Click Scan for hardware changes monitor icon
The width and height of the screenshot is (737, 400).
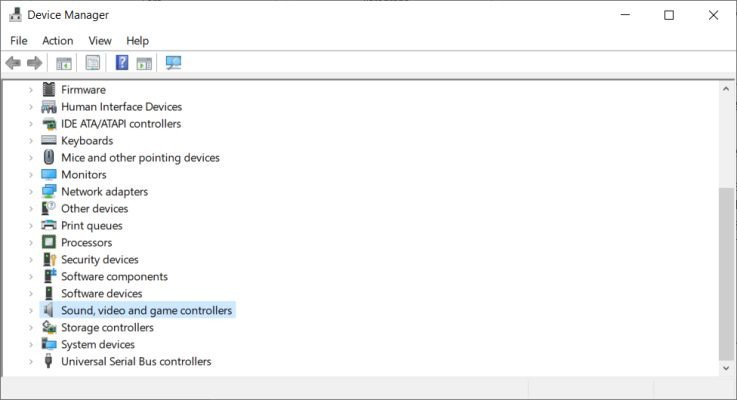(173, 63)
